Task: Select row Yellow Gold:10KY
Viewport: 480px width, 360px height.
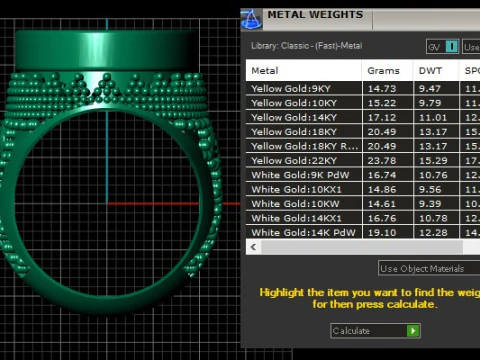Action: click(363, 103)
